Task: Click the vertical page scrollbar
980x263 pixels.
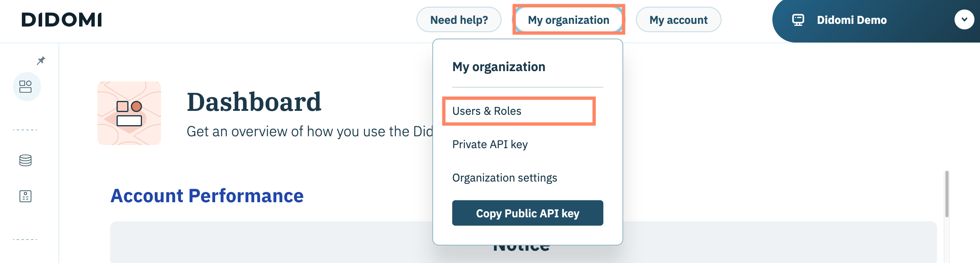Action: [x=947, y=195]
